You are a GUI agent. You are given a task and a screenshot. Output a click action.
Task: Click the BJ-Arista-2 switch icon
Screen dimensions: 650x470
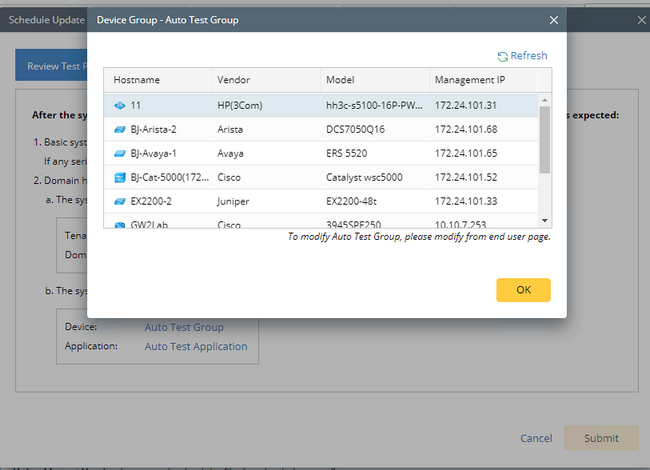tap(119, 128)
